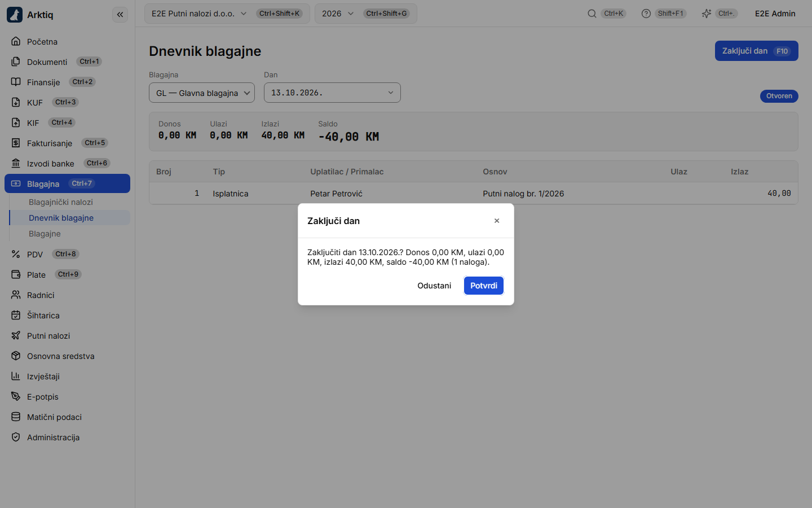Expand the E2E Putni nalozi company dropdown
Screen dimensions: 812x508
point(227,14)
